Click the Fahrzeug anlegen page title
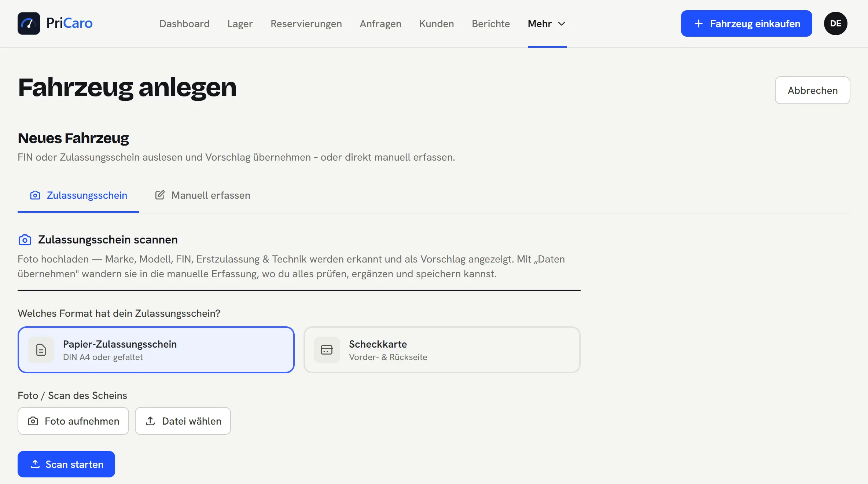The width and height of the screenshot is (868, 484). (127, 88)
